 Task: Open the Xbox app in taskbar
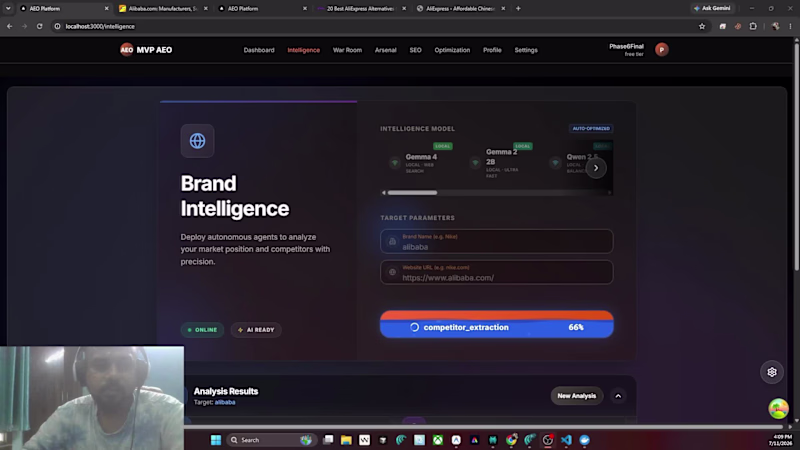tap(438, 440)
